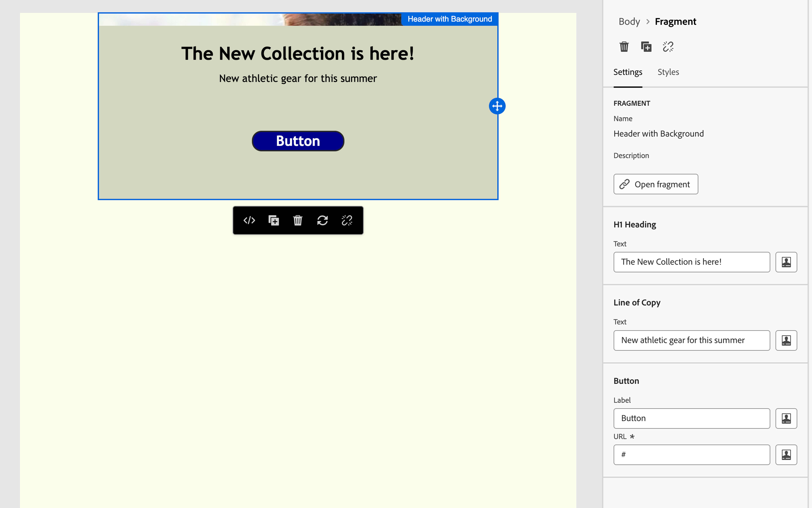The image size is (812, 508).
Task: Click the duplicate icon in the Fragment panel
Action: [x=646, y=47]
